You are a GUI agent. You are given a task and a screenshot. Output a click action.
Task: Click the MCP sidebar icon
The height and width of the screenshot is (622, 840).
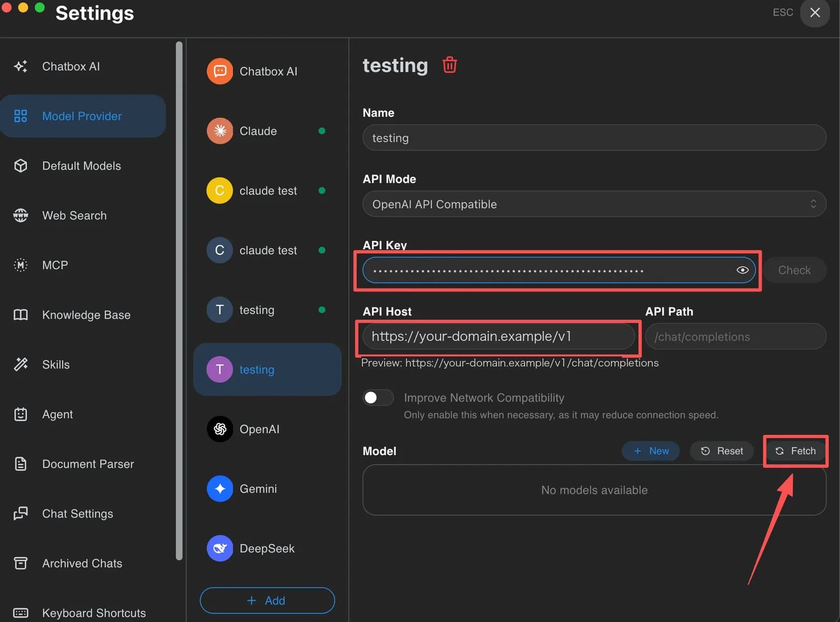click(20, 265)
